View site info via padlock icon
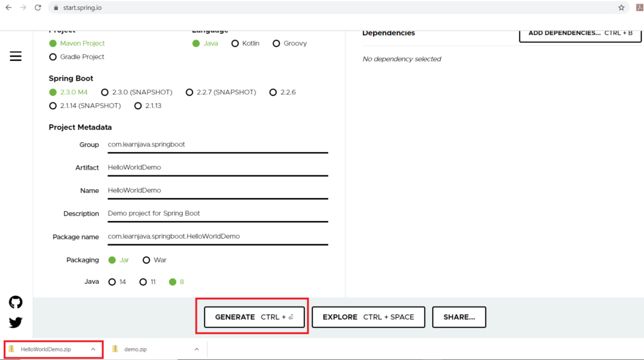 tap(56, 8)
